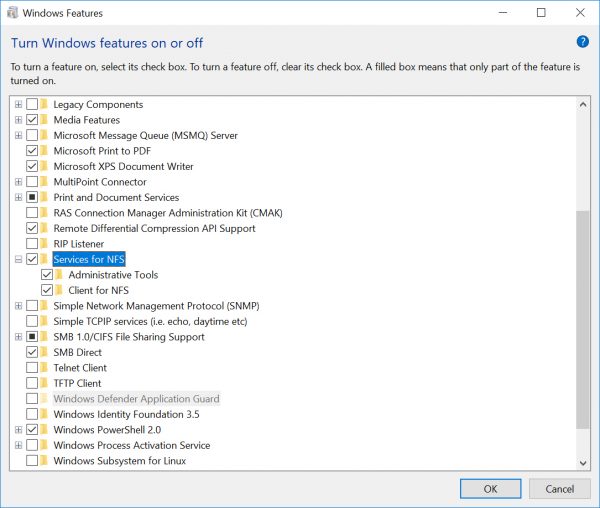This screenshot has height=508, width=600.
Task: Click the folder icon beside RIP Listener
Action: click(44, 244)
